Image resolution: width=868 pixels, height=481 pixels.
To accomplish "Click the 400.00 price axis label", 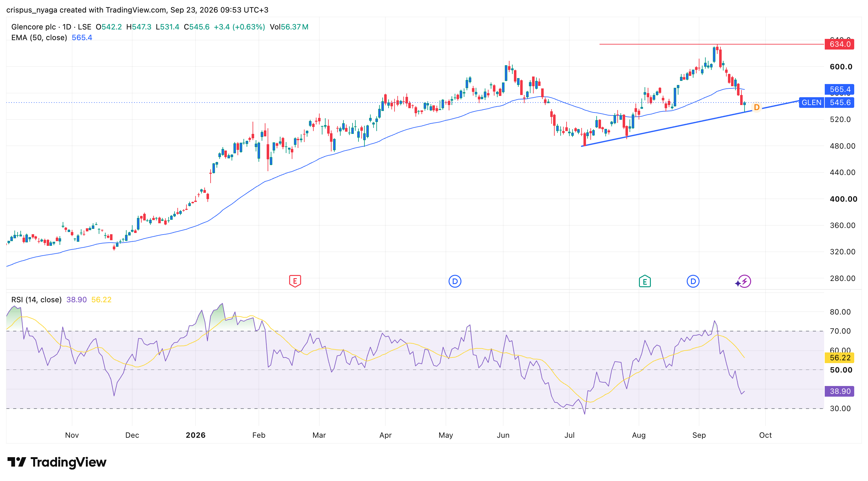I will pos(844,199).
